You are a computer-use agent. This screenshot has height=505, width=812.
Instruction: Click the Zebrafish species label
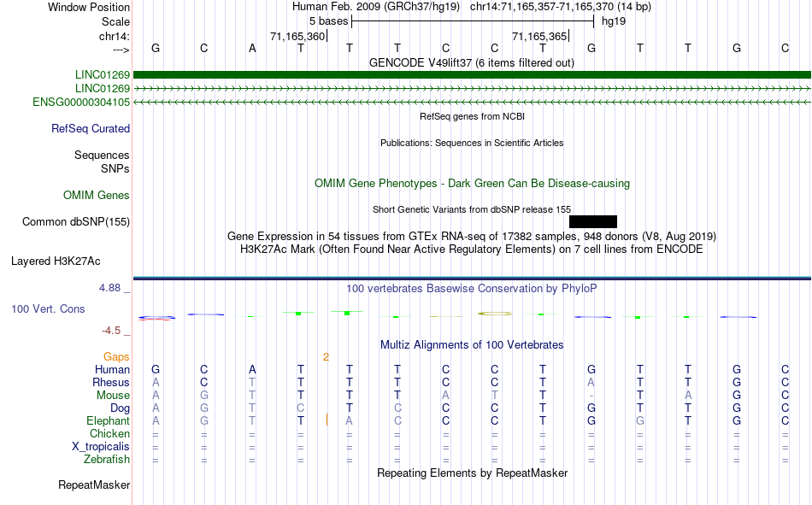tap(107, 460)
